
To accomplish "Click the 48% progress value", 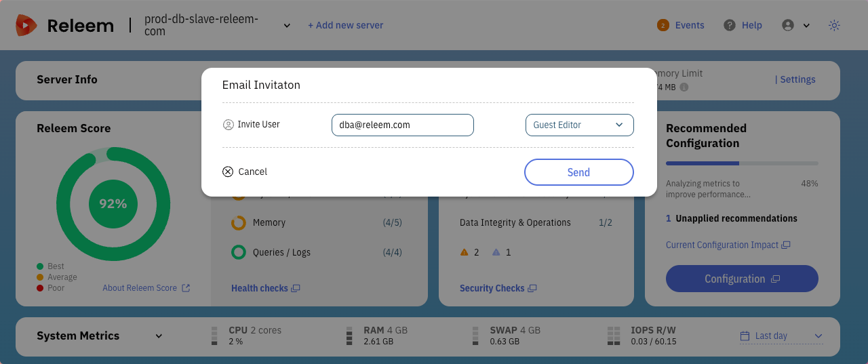I will pos(810,184).
